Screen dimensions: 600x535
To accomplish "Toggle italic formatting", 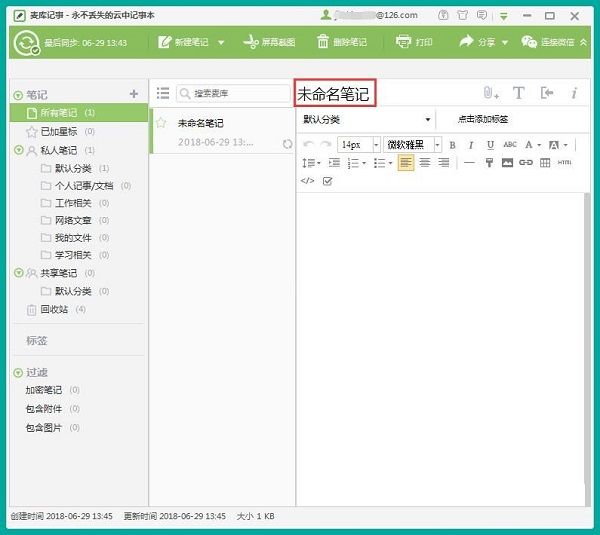I will [471, 145].
